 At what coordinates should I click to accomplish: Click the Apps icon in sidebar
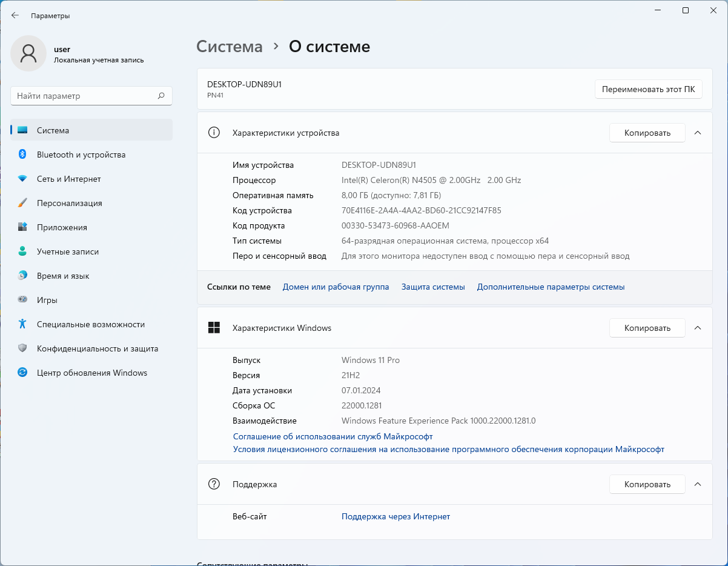(22, 227)
